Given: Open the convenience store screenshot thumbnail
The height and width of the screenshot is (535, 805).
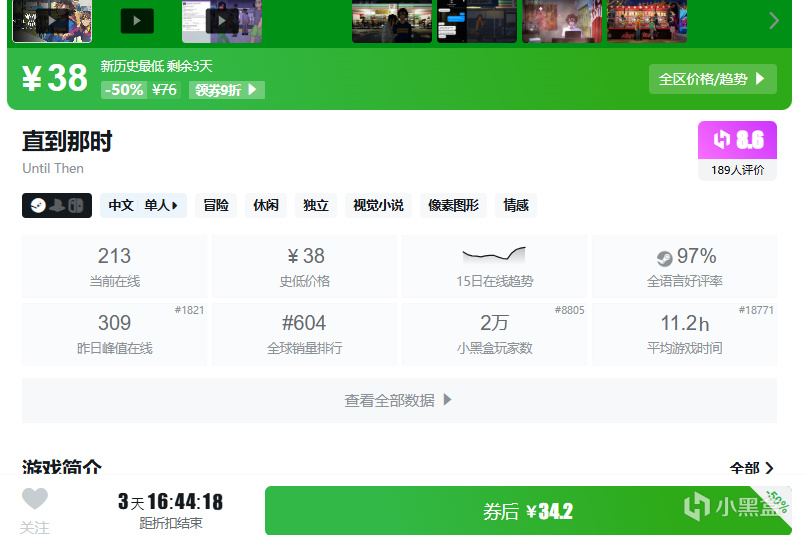Looking at the screenshot, I should 392,21.
